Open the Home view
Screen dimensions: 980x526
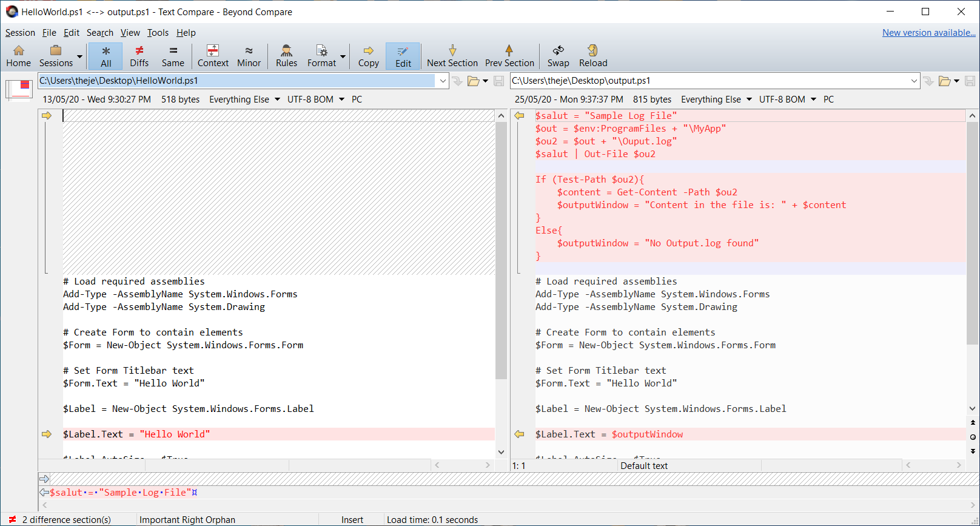click(x=18, y=56)
